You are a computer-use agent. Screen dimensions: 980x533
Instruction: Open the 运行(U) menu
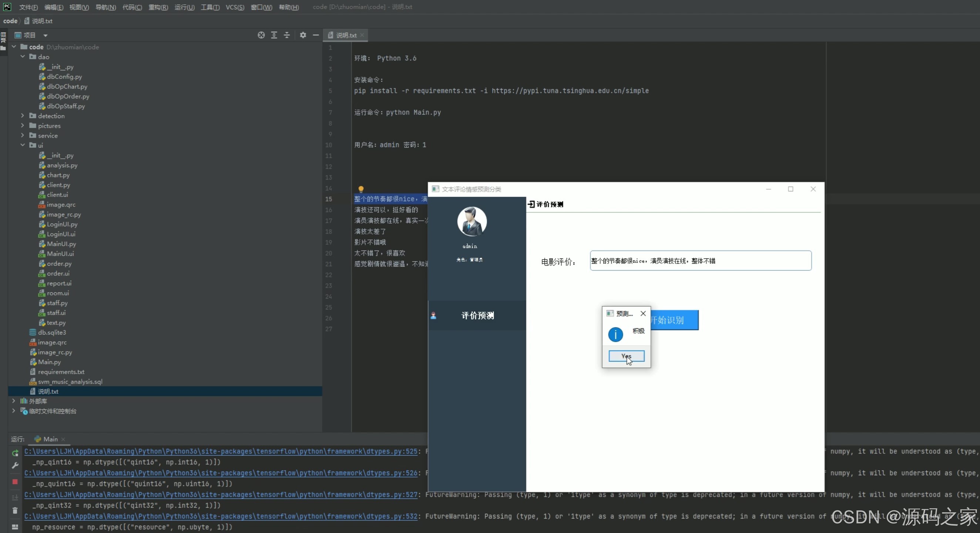185,7
